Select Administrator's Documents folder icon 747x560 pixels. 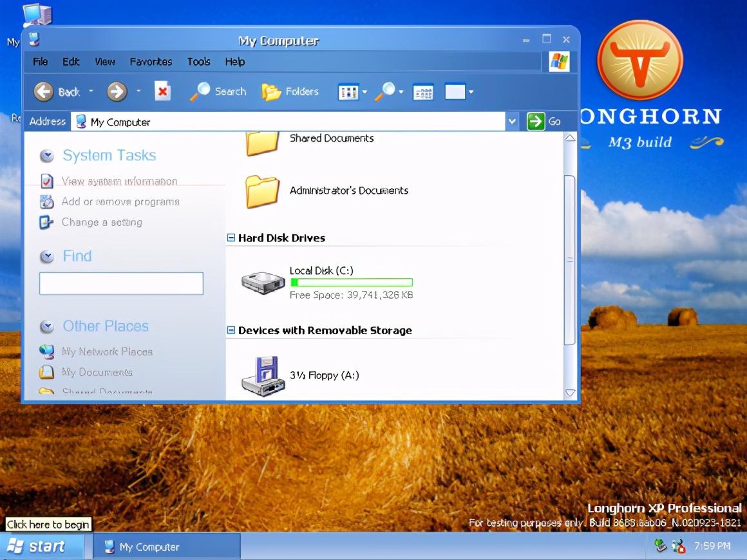(263, 191)
